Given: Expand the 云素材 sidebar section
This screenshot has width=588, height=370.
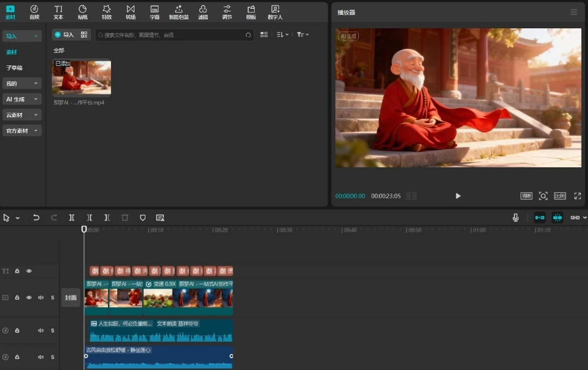Looking at the screenshot, I should (22, 115).
